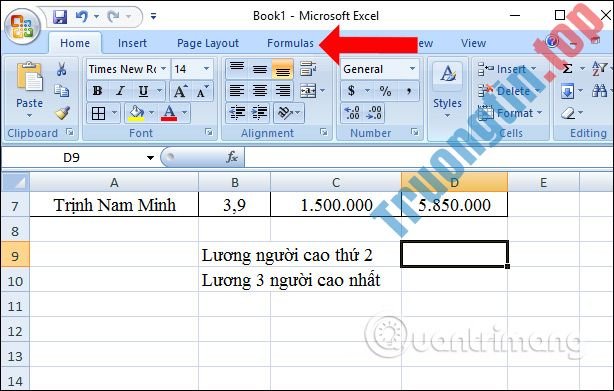Activate the Format Painter brush

click(x=62, y=113)
